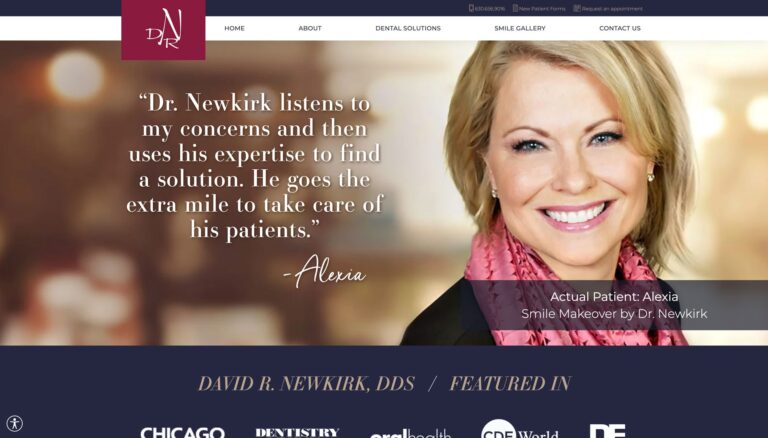Click the DRN logo in the header
This screenshot has width=768, height=438.
163,29
